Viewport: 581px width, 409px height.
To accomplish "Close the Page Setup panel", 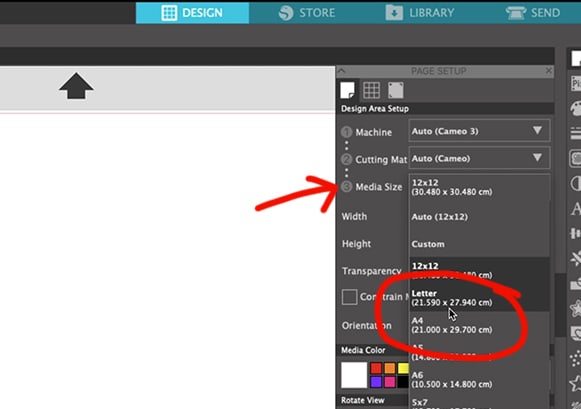I will click(549, 71).
